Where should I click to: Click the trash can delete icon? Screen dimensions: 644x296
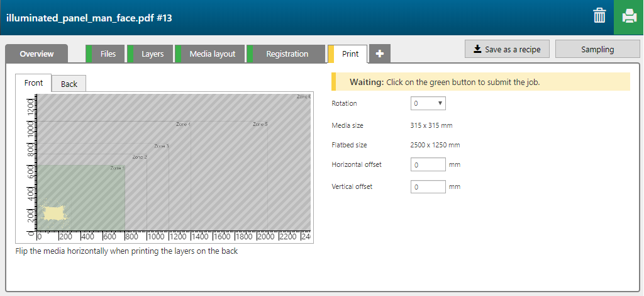[599, 16]
